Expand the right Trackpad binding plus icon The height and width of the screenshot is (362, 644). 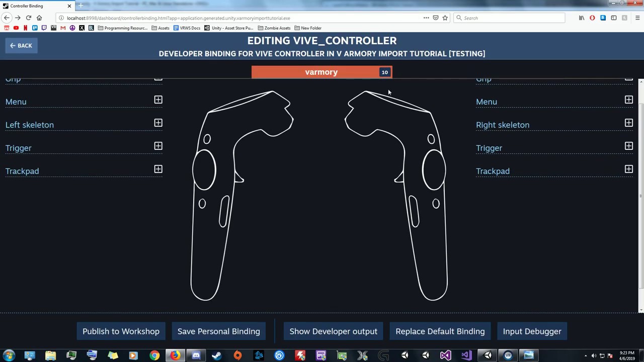click(629, 169)
